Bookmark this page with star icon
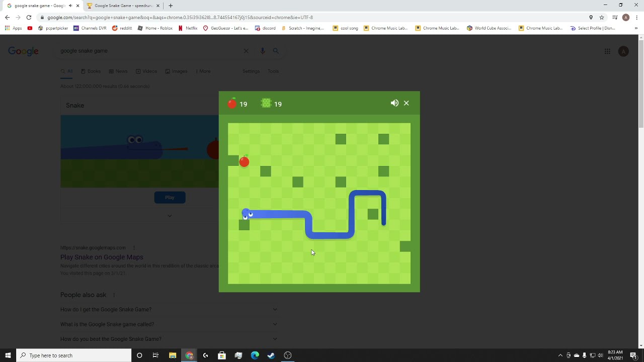The width and height of the screenshot is (644, 362). tap(602, 17)
